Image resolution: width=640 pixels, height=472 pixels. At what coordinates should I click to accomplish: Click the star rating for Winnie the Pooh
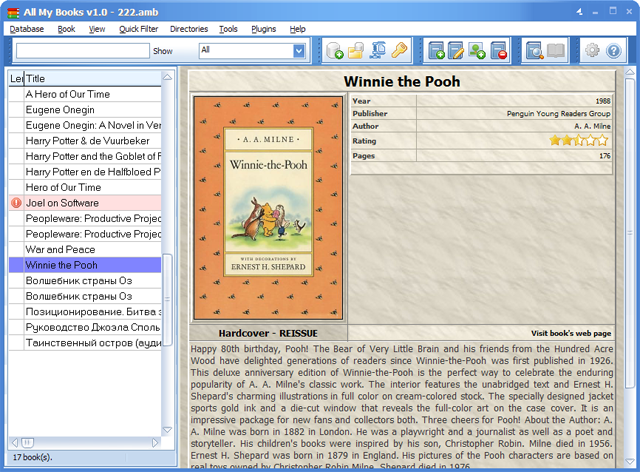click(579, 141)
